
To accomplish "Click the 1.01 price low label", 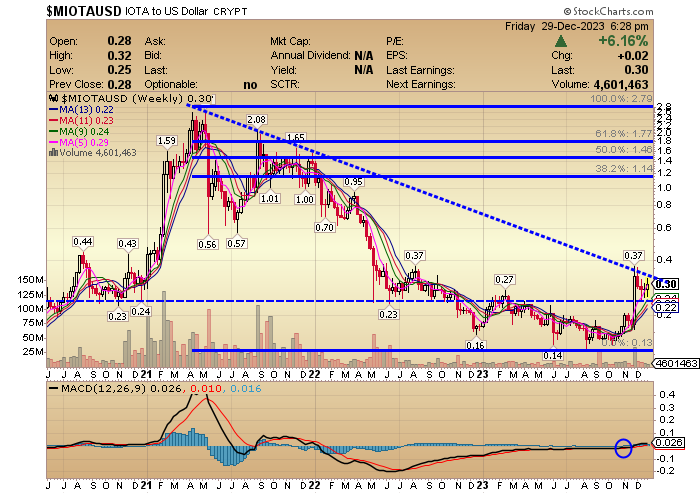I will pyautogui.click(x=270, y=199).
